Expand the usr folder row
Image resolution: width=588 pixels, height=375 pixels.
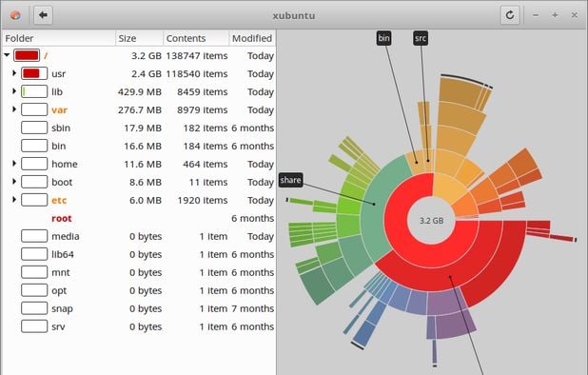(x=14, y=72)
